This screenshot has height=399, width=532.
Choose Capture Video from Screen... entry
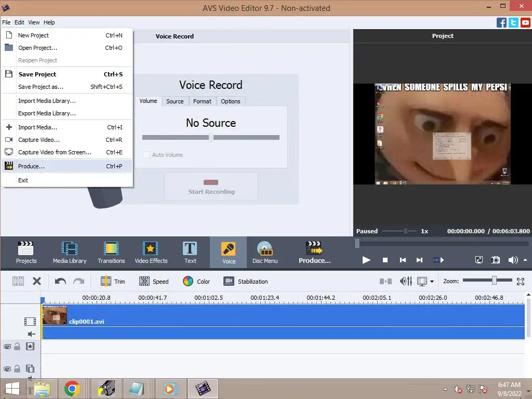tap(67, 152)
